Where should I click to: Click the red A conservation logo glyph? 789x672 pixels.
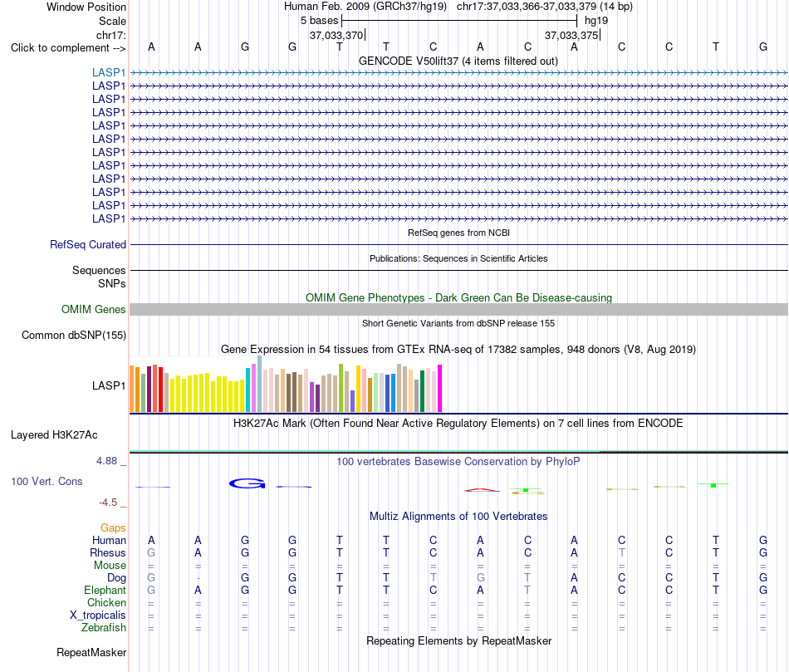click(482, 489)
